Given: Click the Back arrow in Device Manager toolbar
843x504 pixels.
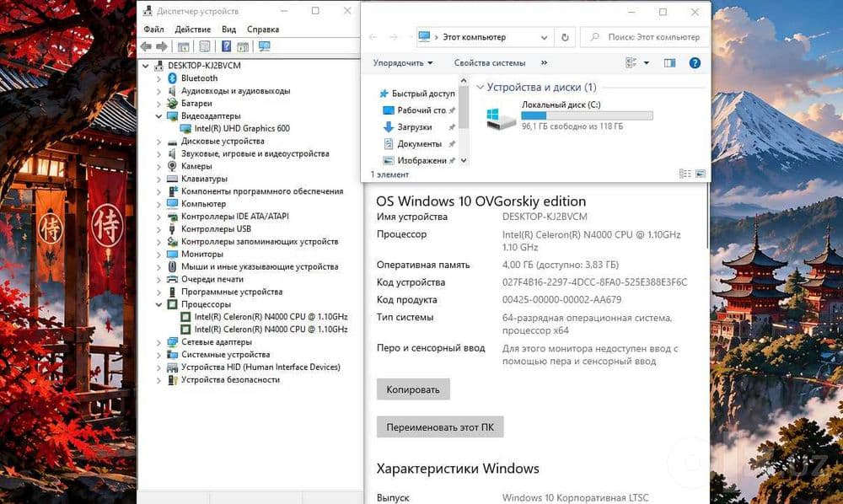Looking at the screenshot, I should click(x=146, y=46).
